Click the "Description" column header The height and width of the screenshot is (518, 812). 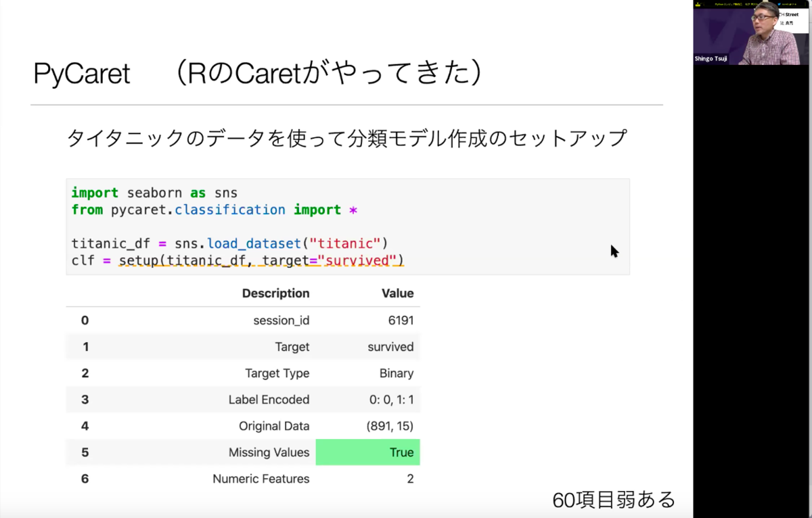[275, 293]
